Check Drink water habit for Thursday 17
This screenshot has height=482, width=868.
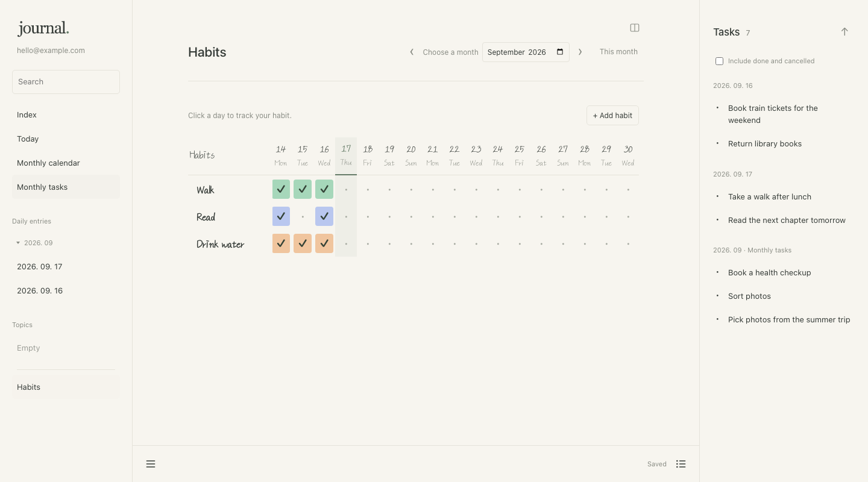click(346, 243)
